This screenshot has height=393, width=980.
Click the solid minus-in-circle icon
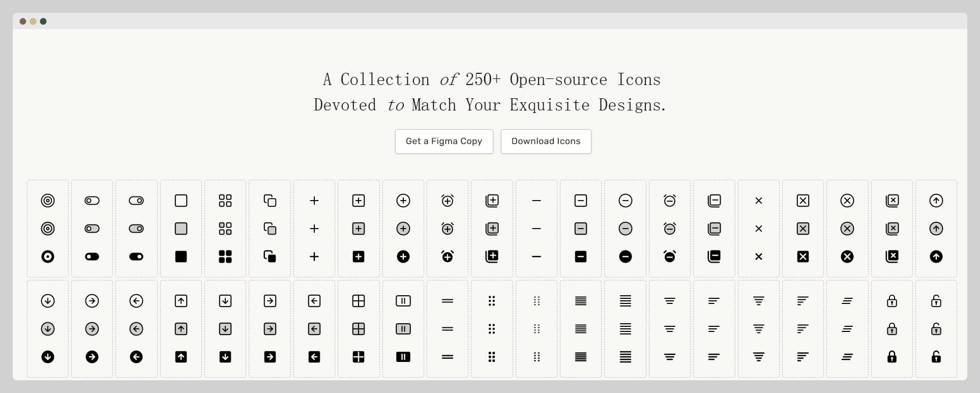tap(626, 257)
